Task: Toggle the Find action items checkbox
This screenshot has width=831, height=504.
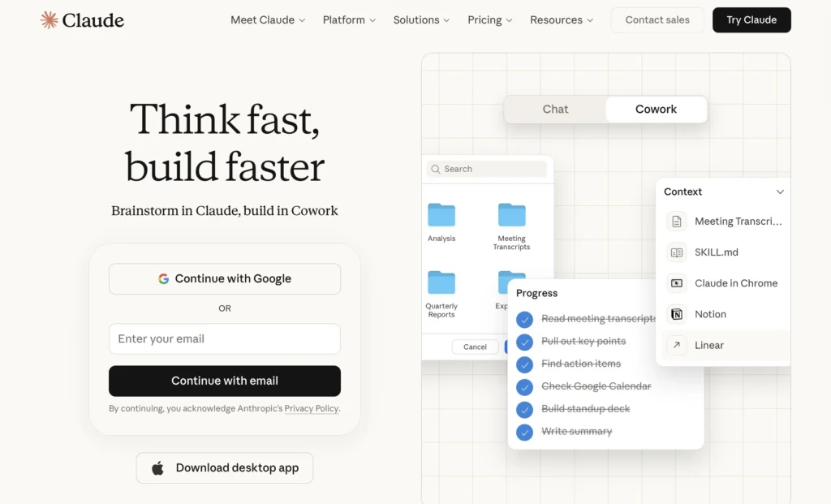Action: [x=525, y=364]
